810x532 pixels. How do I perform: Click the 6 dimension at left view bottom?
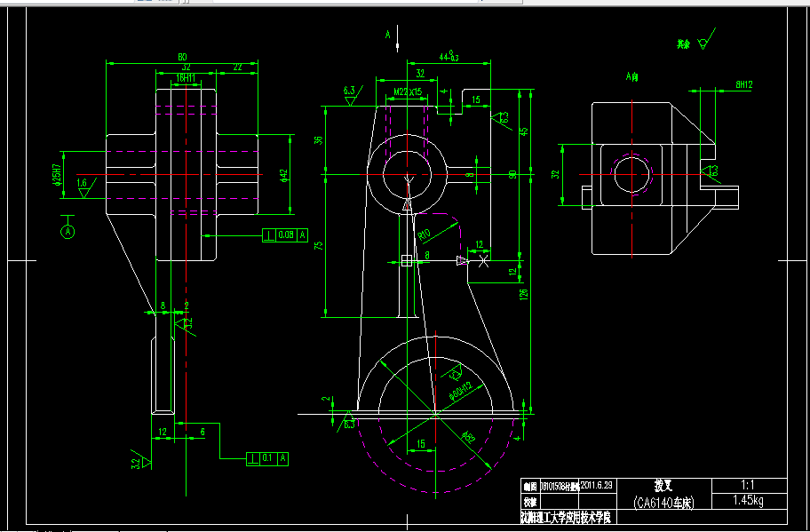click(x=202, y=432)
